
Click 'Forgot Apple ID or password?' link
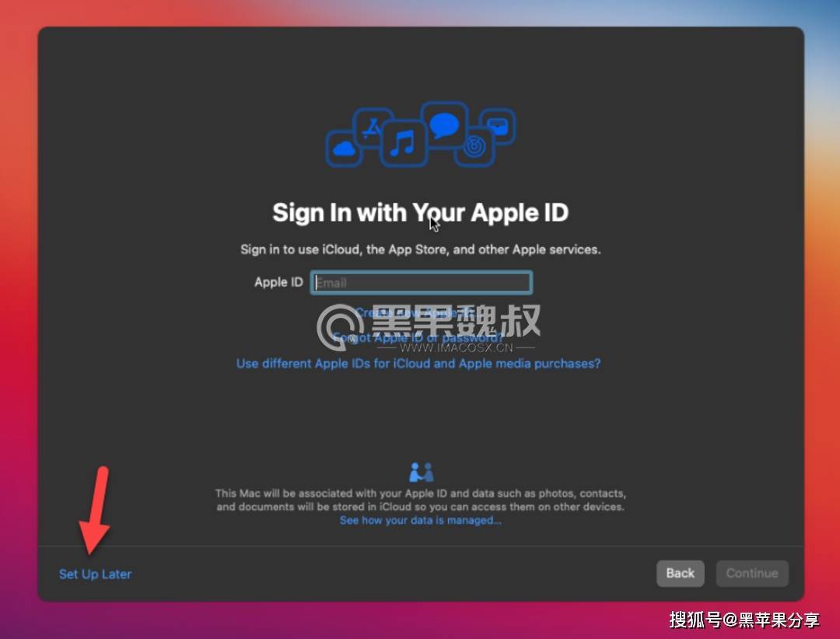point(418,337)
